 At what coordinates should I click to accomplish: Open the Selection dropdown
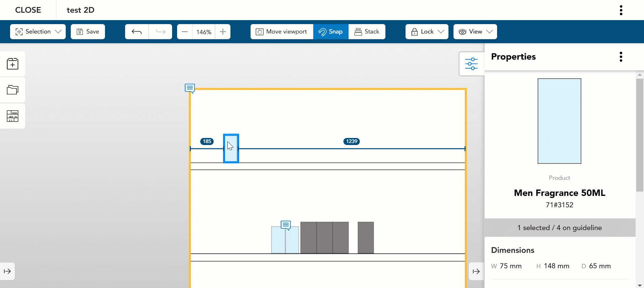point(38,31)
